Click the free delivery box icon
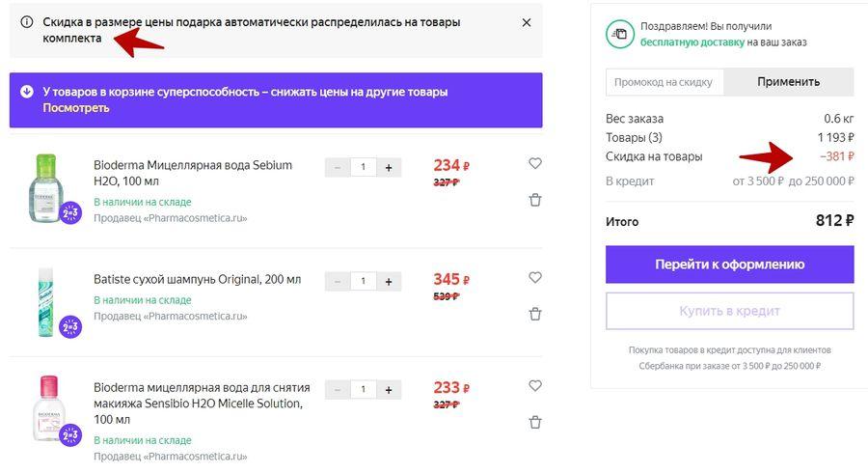868x473 pixels. pyautogui.click(x=620, y=35)
